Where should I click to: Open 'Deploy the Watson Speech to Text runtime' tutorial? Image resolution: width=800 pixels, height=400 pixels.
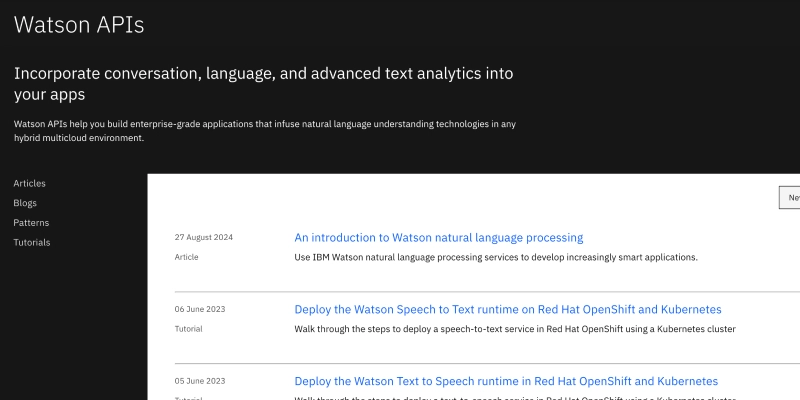[x=508, y=309]
